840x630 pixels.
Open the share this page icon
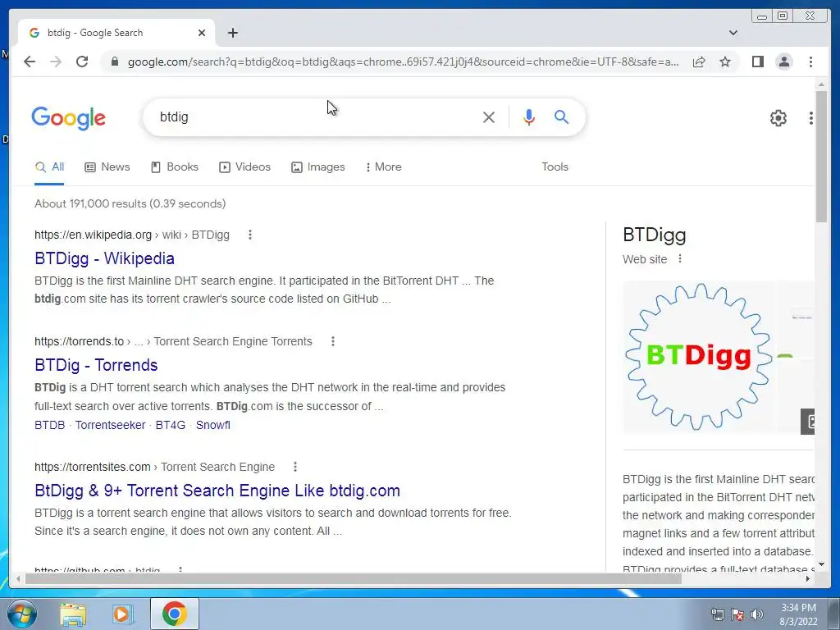[699, 62]
